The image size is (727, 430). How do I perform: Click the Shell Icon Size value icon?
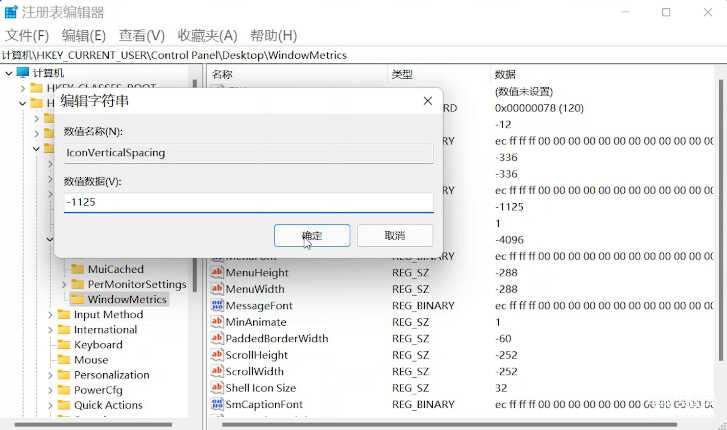217,387
